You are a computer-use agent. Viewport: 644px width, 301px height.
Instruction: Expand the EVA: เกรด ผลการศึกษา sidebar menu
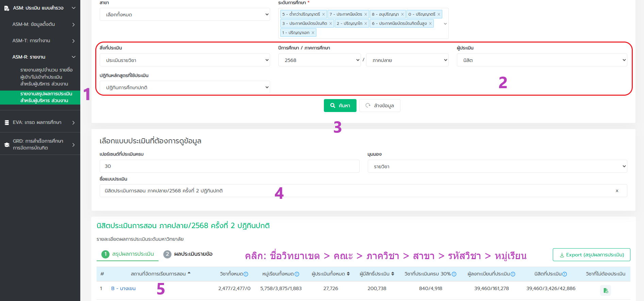[40, 122]
